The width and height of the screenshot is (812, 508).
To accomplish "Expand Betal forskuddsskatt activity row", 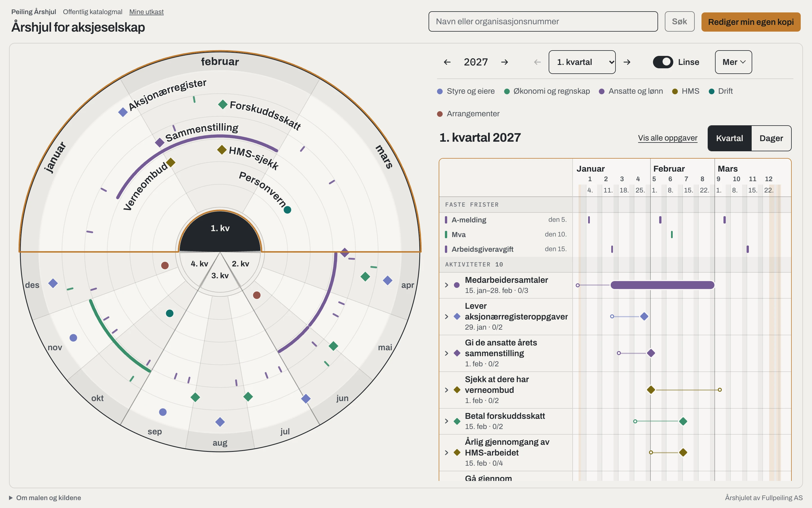I will [446, 421].
